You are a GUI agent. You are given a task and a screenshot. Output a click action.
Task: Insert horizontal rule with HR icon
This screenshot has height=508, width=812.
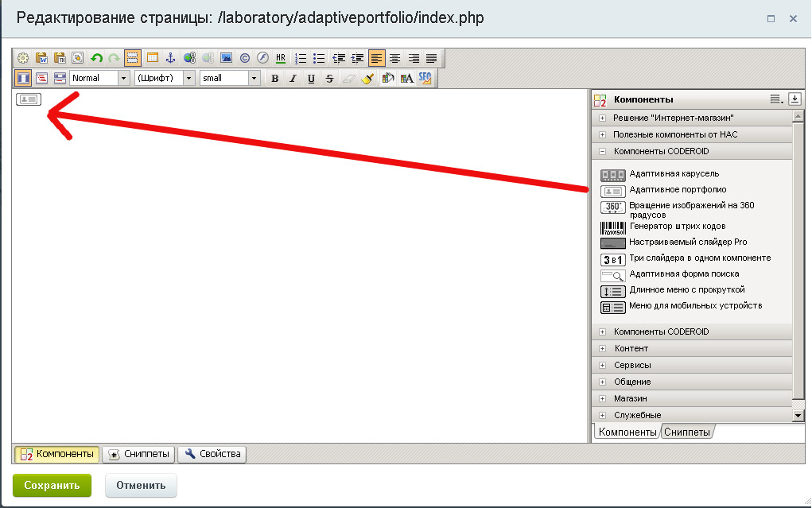point(281,58)
